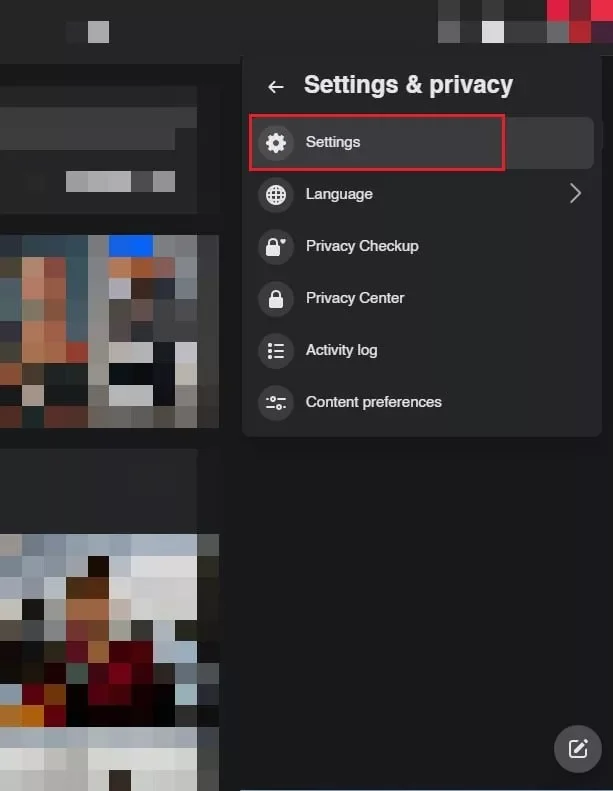Open the Activity log text label

click(341, 350)
